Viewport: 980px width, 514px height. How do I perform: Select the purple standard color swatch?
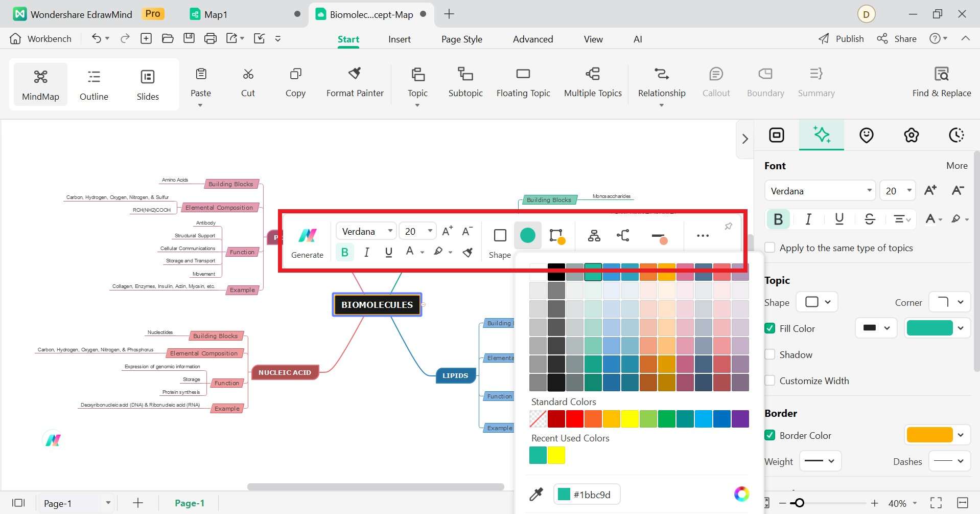click(740, 419)
